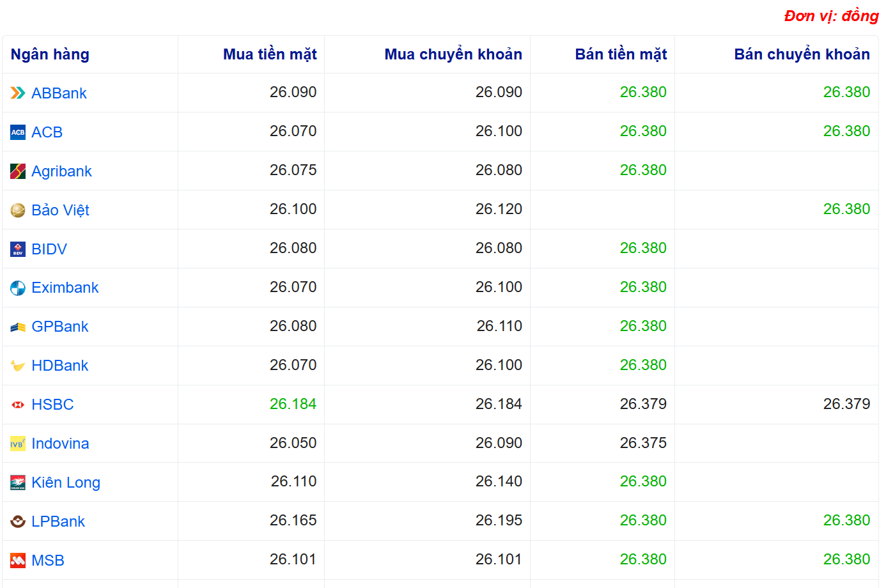This screenshot has width=886, height=588.
Task: Click the Ngân hàng column header
Action: pyautogui.click(x=50, y=54)
